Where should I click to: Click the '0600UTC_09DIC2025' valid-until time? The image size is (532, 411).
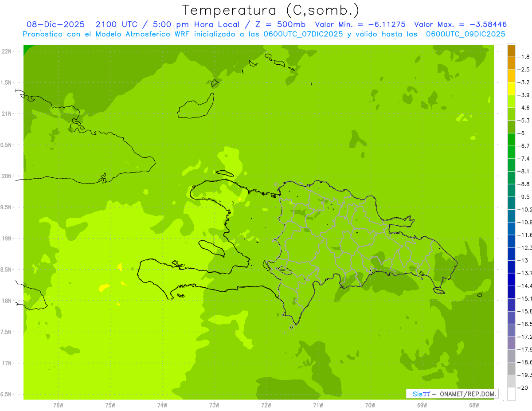pyautogui.click(x=465, y=34)
